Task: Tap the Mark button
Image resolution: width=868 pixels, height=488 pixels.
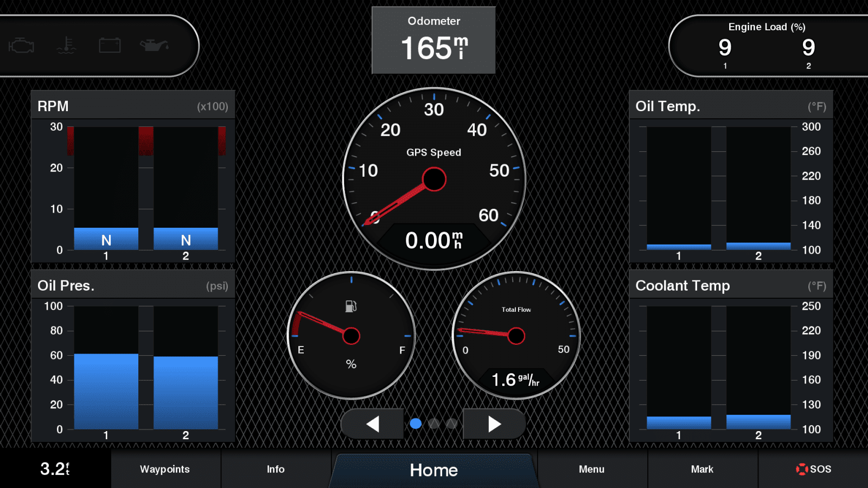Action: (702, 469)
